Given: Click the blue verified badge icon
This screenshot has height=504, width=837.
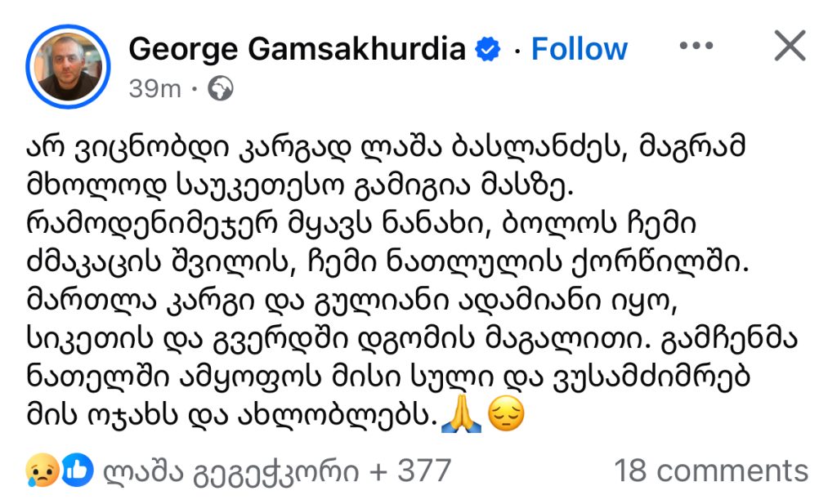Looking at the screenshot, I should 489,50.
